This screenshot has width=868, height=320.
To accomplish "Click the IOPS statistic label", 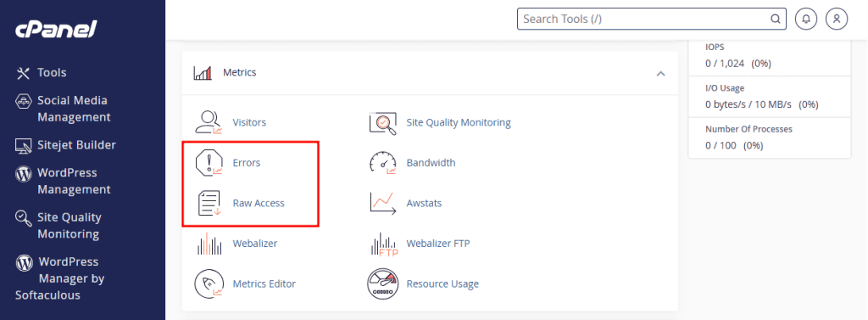I will 715,48.
